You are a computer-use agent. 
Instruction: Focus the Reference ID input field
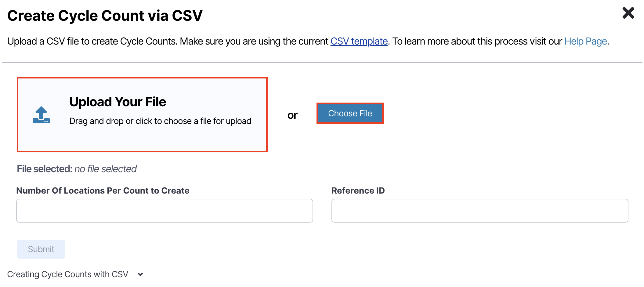click(x=480, y=211)
